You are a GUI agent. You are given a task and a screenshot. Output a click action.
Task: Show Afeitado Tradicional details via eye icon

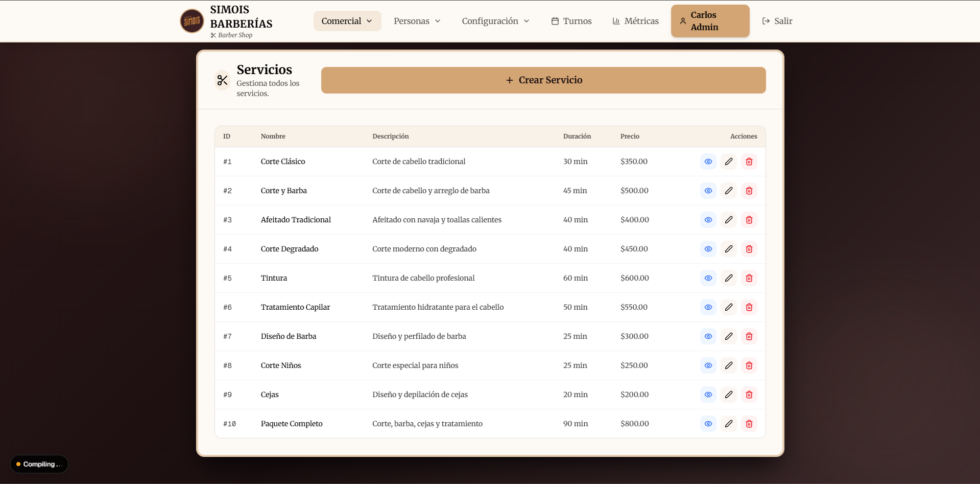pos(708,220)
